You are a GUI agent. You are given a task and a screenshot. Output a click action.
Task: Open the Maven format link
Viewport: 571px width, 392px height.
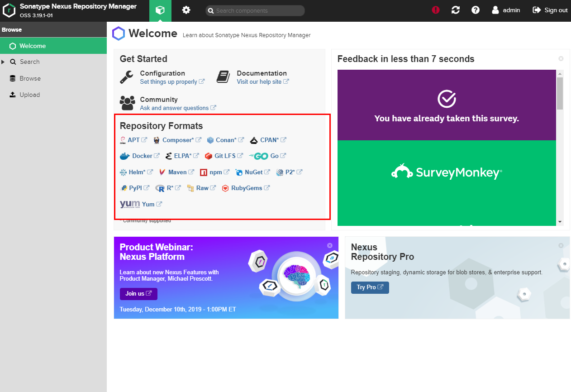tap(181, 172)
